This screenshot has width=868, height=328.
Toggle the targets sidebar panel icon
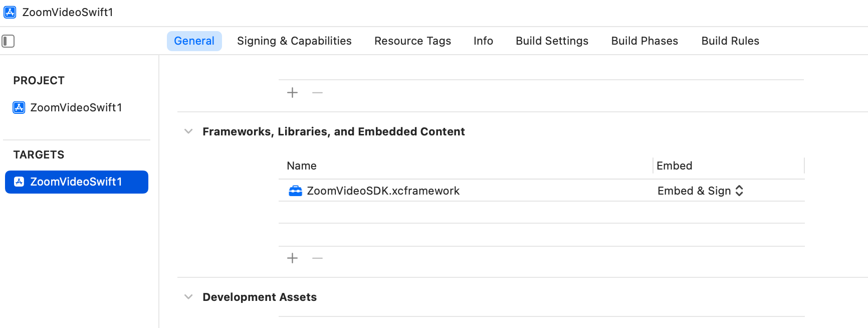pyautogui.click(x=8, y=41)
